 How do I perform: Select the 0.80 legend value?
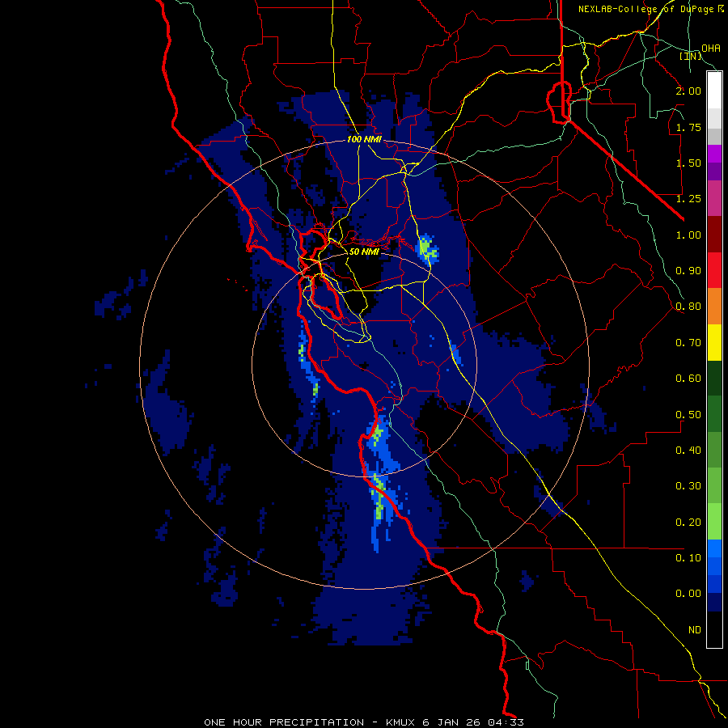click(x=688, y=307)
